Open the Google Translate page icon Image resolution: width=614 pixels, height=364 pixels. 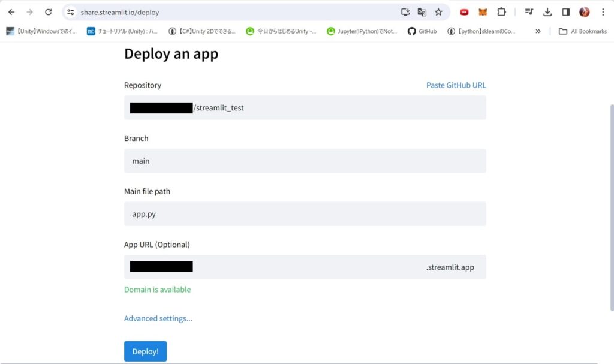tap(422, 12)
